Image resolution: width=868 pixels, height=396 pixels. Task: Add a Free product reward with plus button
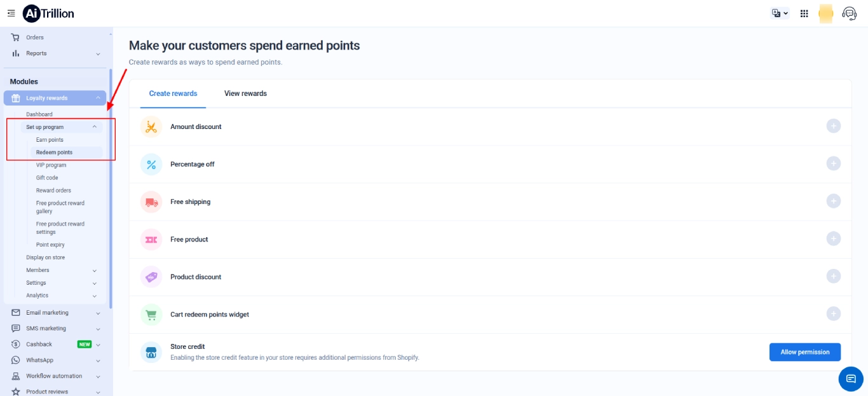[833, 238]
